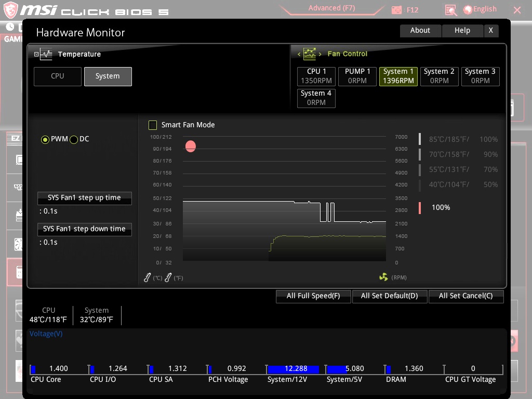Select the DC radio button

point(74,139)
